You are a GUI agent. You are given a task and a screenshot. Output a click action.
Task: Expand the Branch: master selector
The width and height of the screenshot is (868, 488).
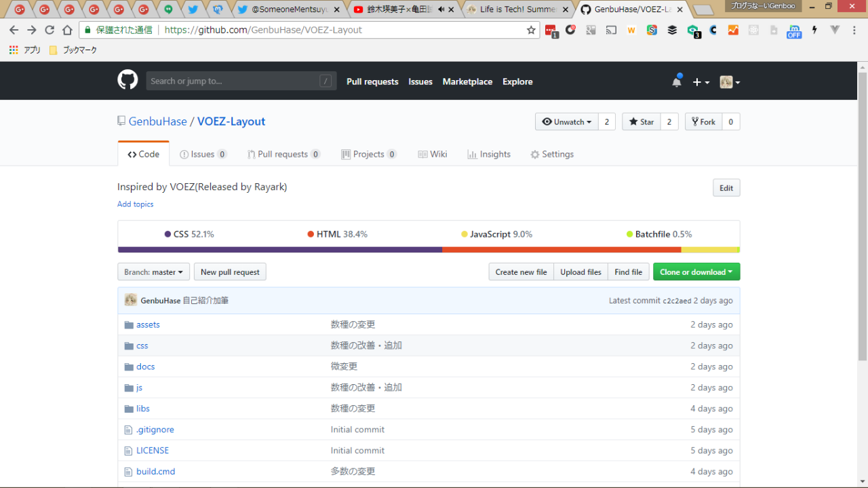(153, 272)
